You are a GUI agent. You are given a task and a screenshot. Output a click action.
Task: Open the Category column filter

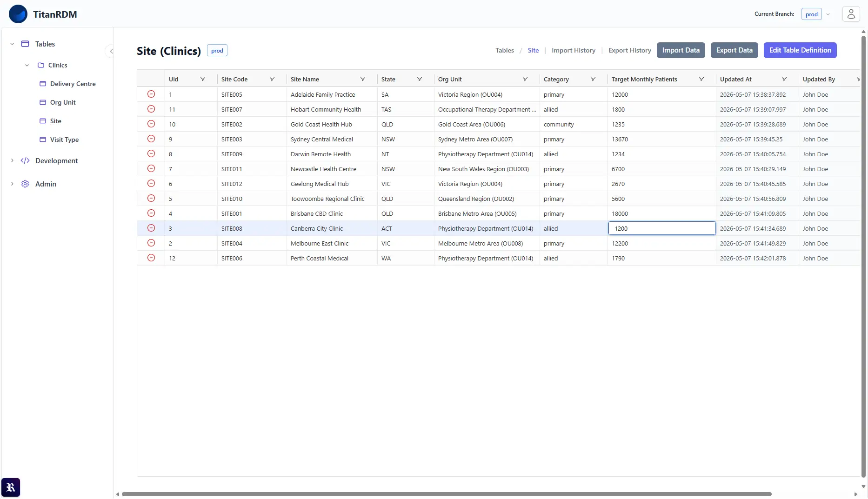pyautogui.click(x=593, y=79)
